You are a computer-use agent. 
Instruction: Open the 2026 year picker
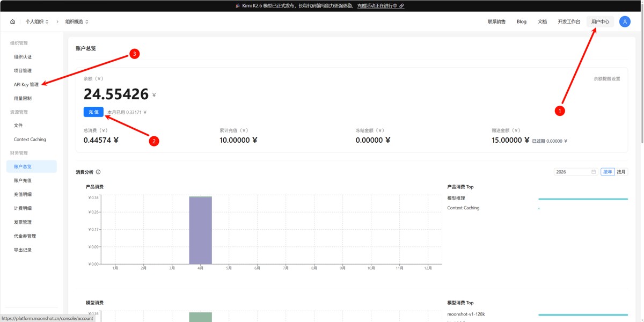pyautogui.click(x=576, y=172)
